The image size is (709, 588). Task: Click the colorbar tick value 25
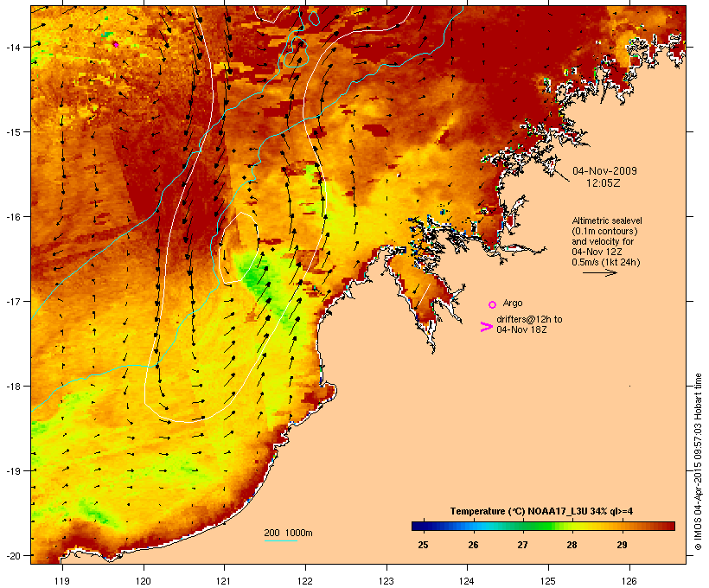click(x=423, y=545)
